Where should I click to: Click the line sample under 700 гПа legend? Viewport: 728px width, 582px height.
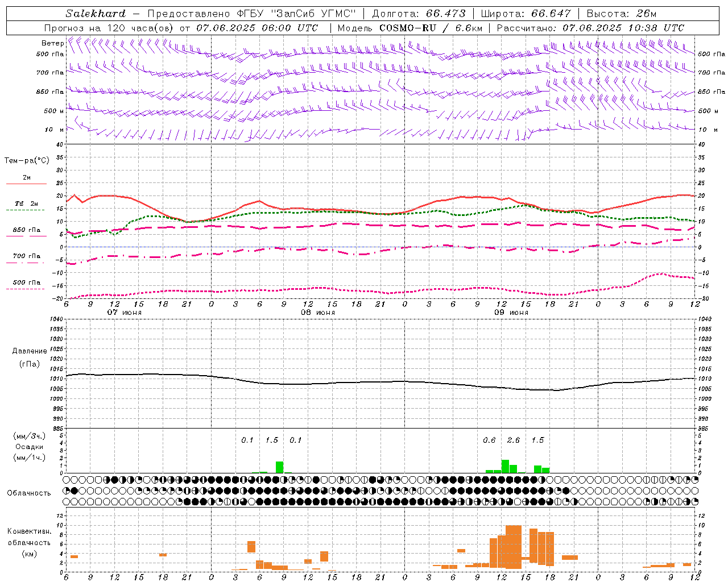click(26, 263)
